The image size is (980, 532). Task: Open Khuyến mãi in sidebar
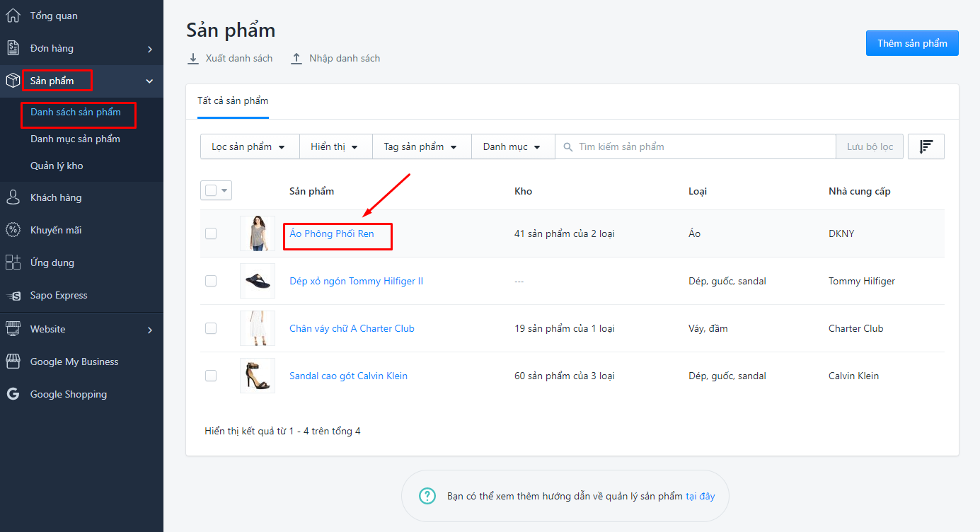(56, 230)
